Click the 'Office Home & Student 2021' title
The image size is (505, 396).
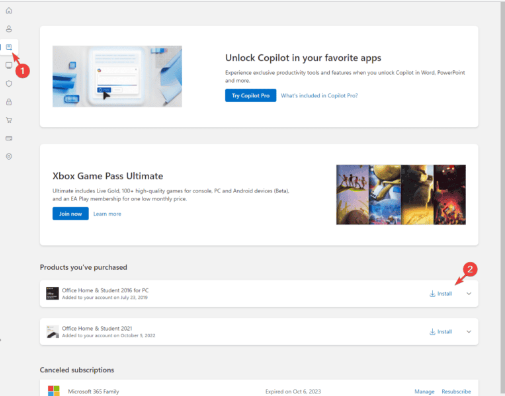pos(97,328)
